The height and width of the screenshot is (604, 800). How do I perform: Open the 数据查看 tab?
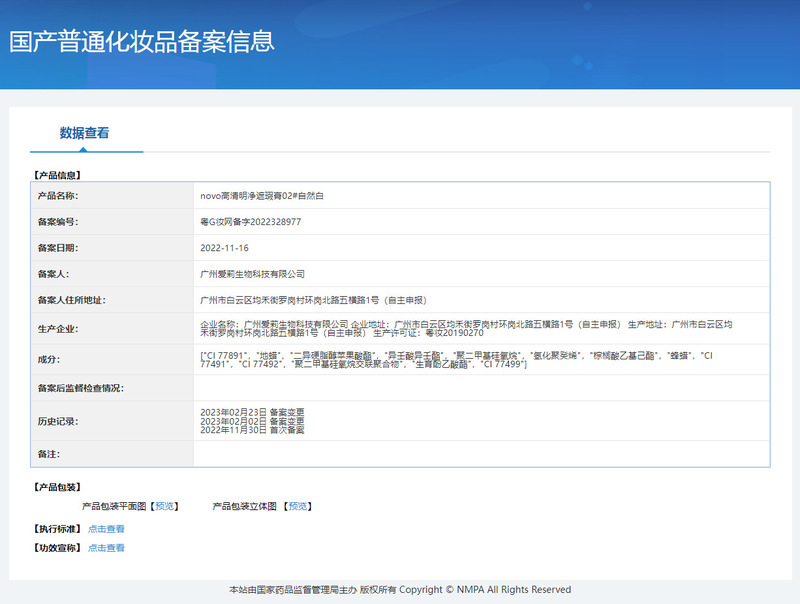pyautogui.click(x=84, y=133)
